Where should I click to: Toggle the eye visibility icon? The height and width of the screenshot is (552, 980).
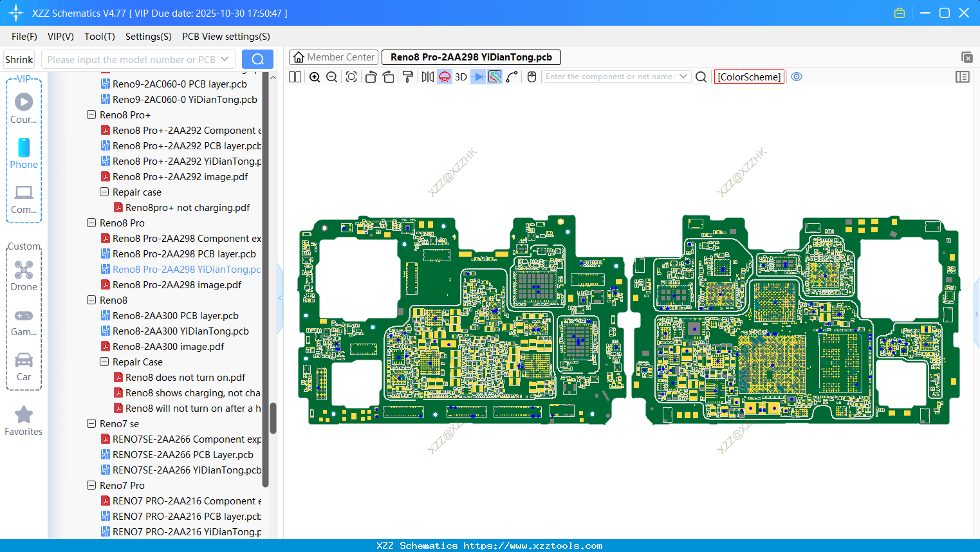click(x=797, y=77)
